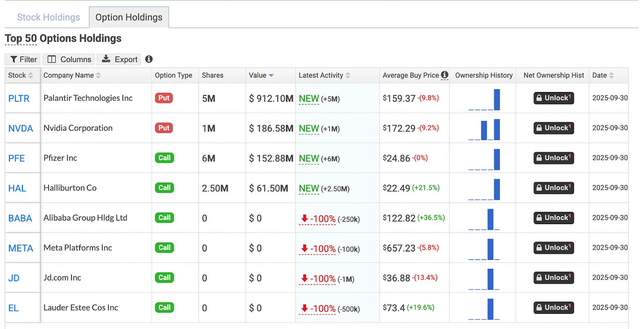Viewport: 644px width, 329px height.
Task: Click Average Buy Price info icon
Action: point(445,75)
